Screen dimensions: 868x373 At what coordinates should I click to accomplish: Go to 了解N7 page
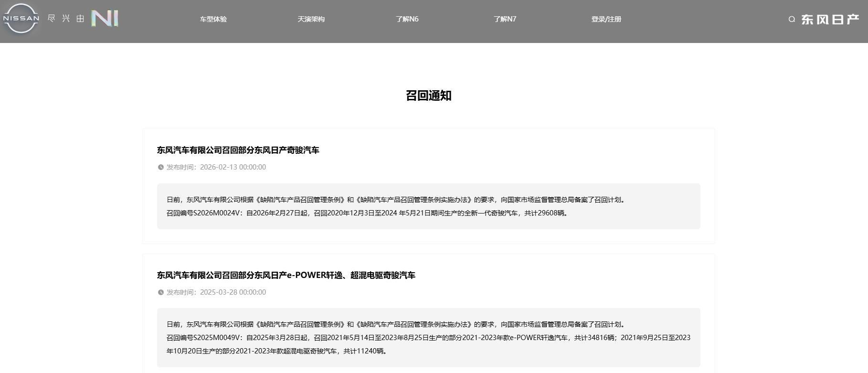point(505,19)
